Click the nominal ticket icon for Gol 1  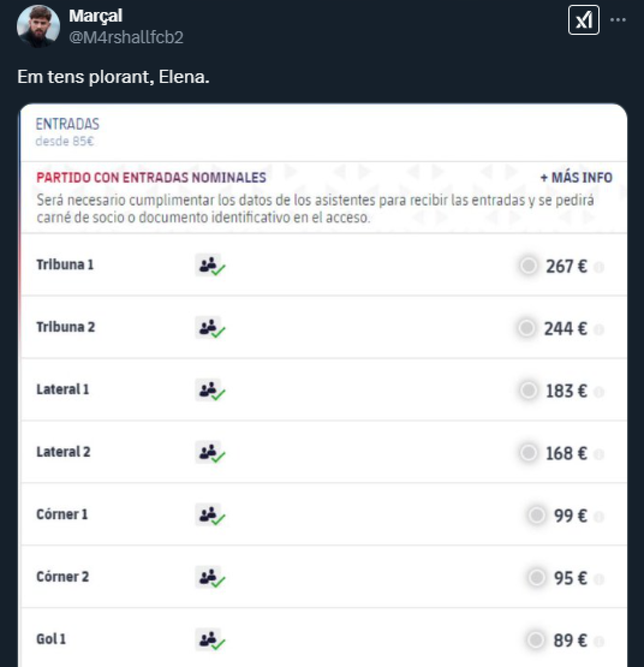[210, 640]
